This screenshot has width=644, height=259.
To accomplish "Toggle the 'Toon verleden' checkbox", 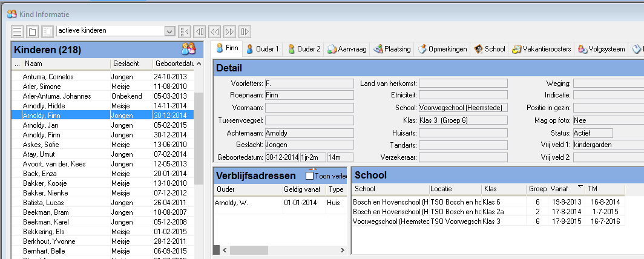I will pos(310,175).
